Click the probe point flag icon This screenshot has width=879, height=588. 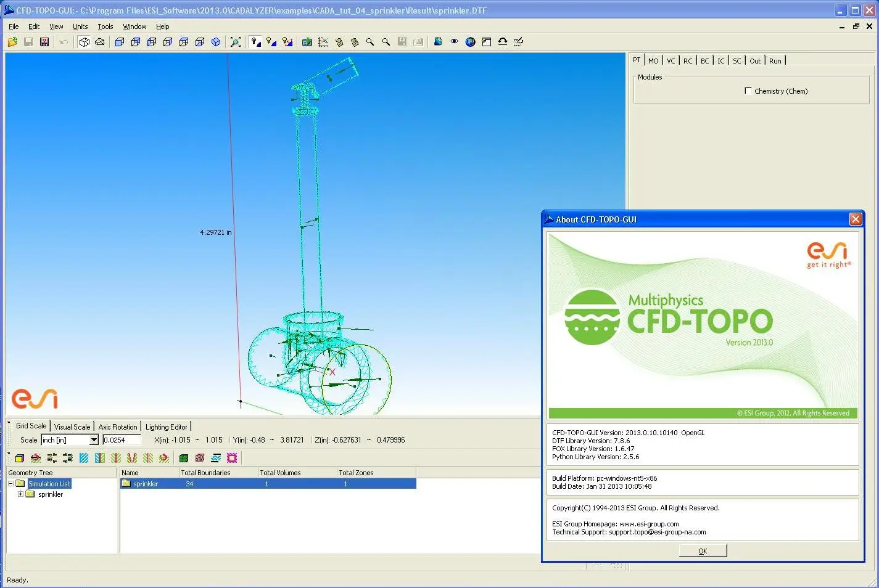click(x=255, y=41)
